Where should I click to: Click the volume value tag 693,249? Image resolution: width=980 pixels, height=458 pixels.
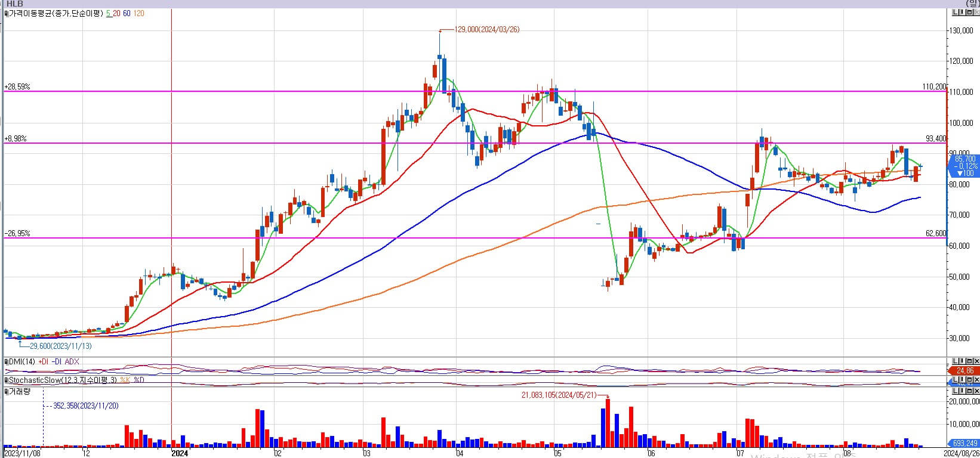click(x=964, y=443)
